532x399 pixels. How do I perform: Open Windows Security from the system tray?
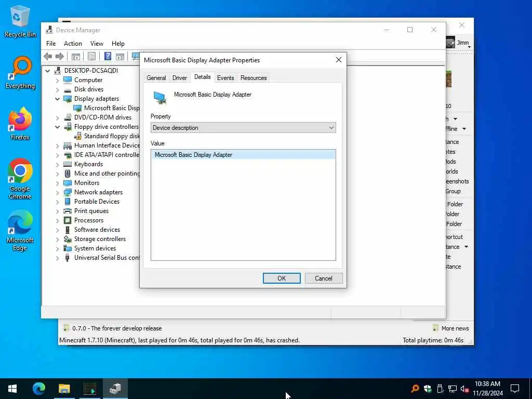coord(428,389)
